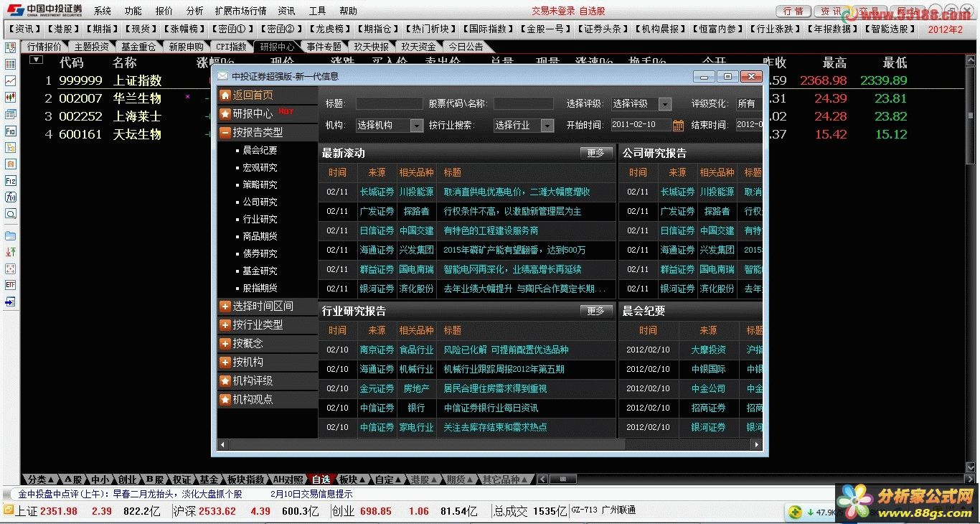This screenshot has height=524, width=980.
Task: Open report 风险已化解 可提前配置优选品种
Action: 506,350
